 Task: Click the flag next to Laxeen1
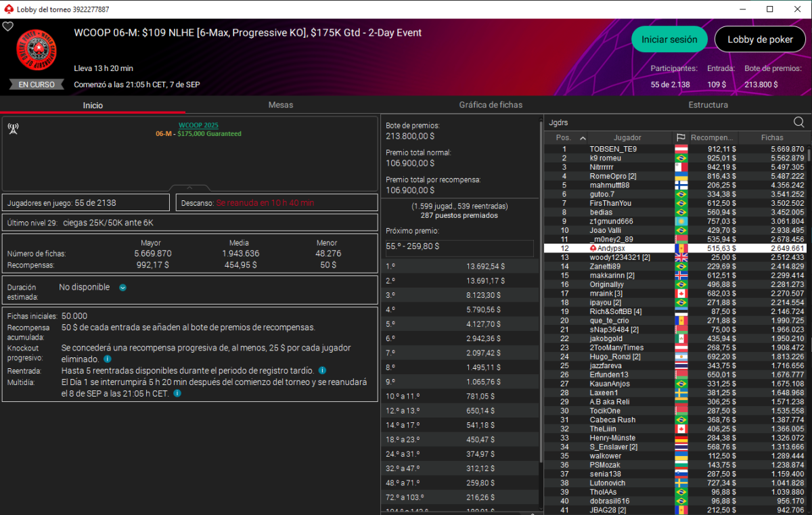681,393
